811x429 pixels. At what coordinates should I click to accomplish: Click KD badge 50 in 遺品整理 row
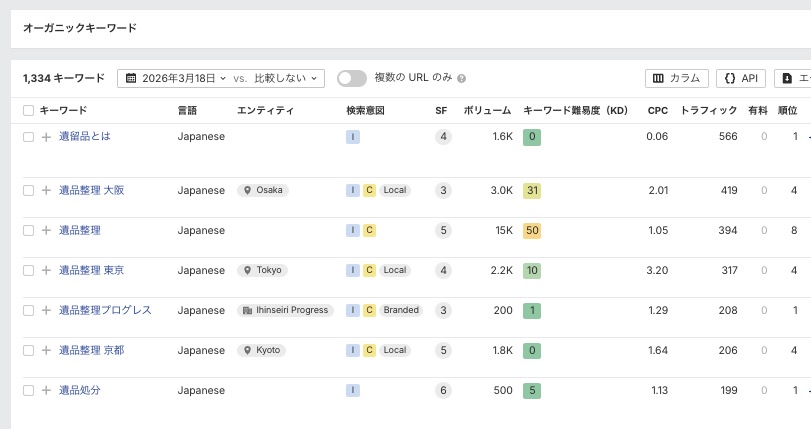pyautogui.click(x=532, y=230)
